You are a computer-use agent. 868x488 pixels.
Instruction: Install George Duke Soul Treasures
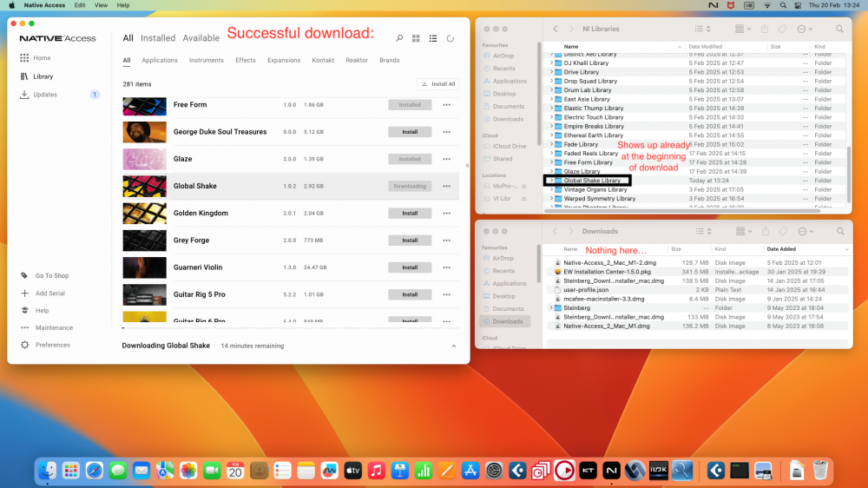point(410,132)
